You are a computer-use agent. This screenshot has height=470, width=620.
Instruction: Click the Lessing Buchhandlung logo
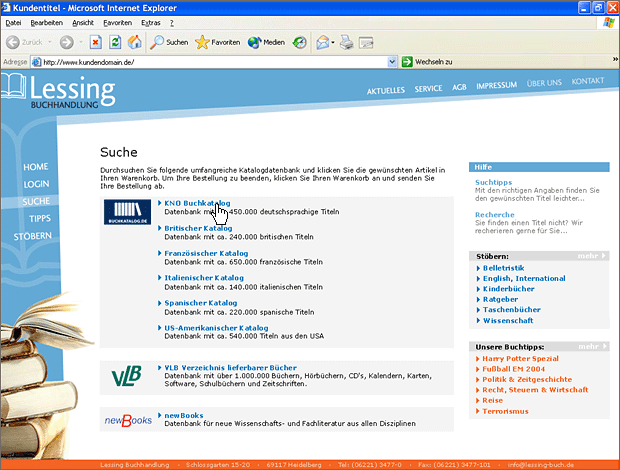tap(58, 91)
